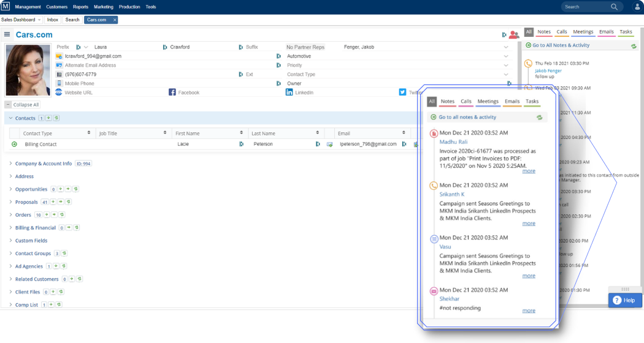Open the Help button
This screenshot has height=343, width=644.
click(625, 300)
